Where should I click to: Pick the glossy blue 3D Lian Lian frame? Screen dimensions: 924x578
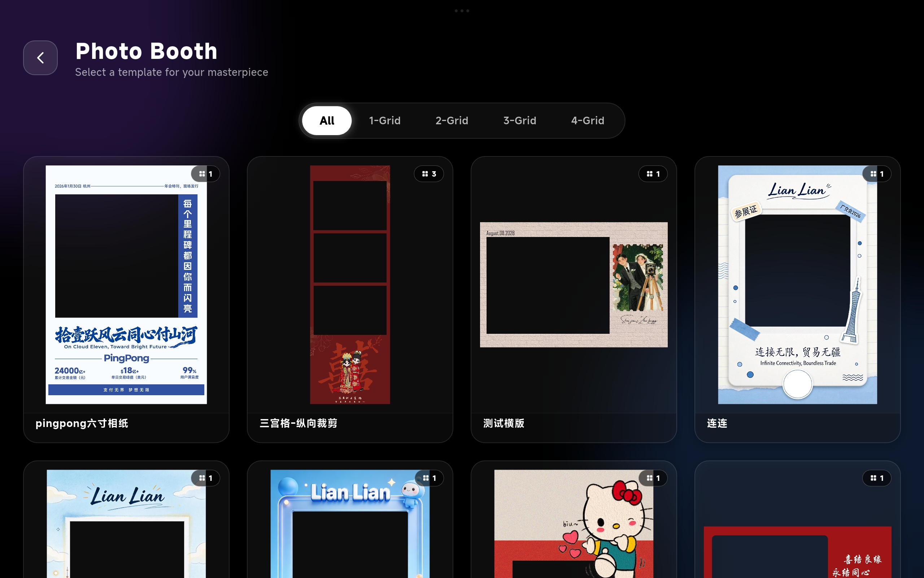pos(350,524)
